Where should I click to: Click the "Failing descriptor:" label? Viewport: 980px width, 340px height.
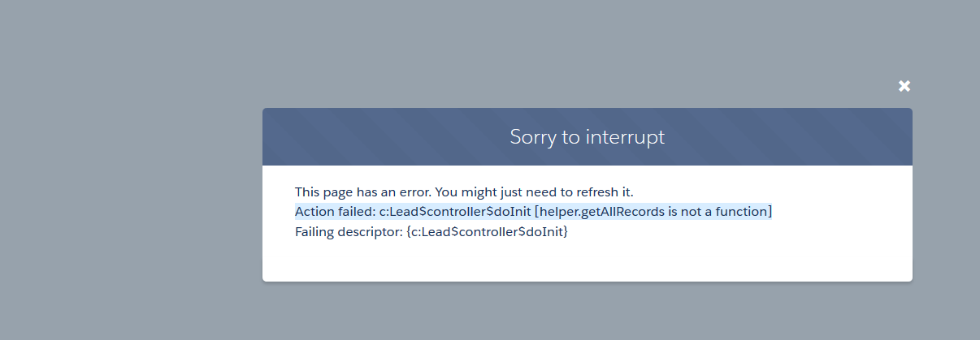(349, 232)
